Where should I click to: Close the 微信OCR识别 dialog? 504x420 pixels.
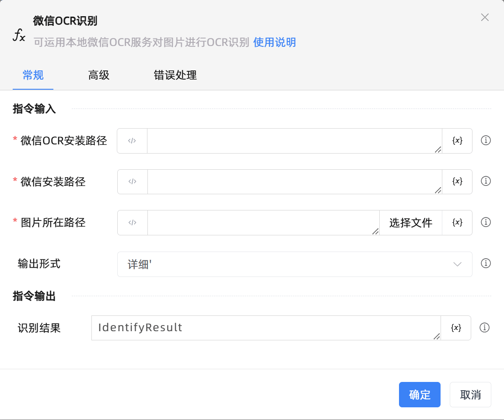(x=485, y=17)
